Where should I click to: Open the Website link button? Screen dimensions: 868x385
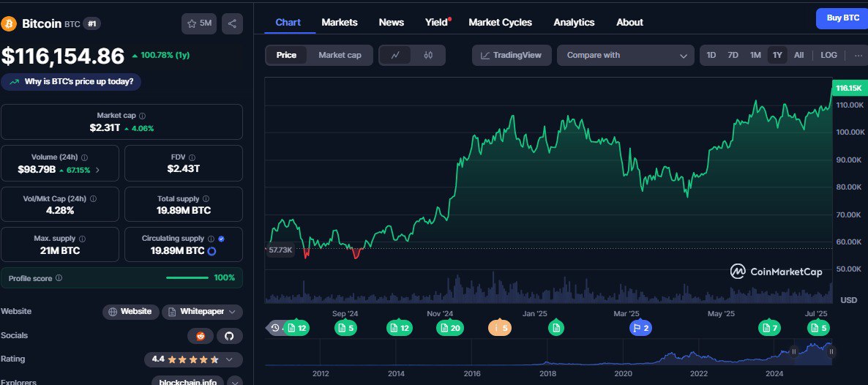[x=131, y=312]
